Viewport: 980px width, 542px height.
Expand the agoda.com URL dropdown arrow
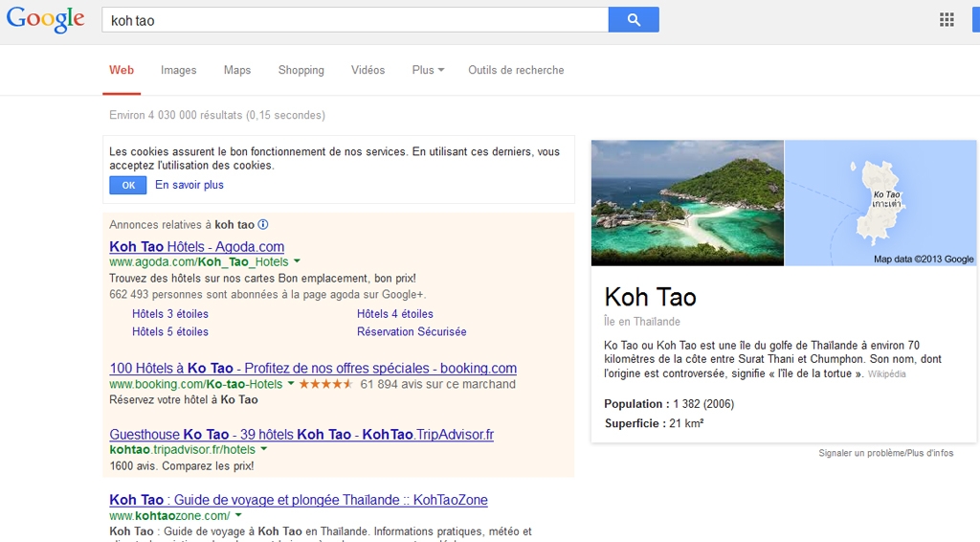click(297, 261)
